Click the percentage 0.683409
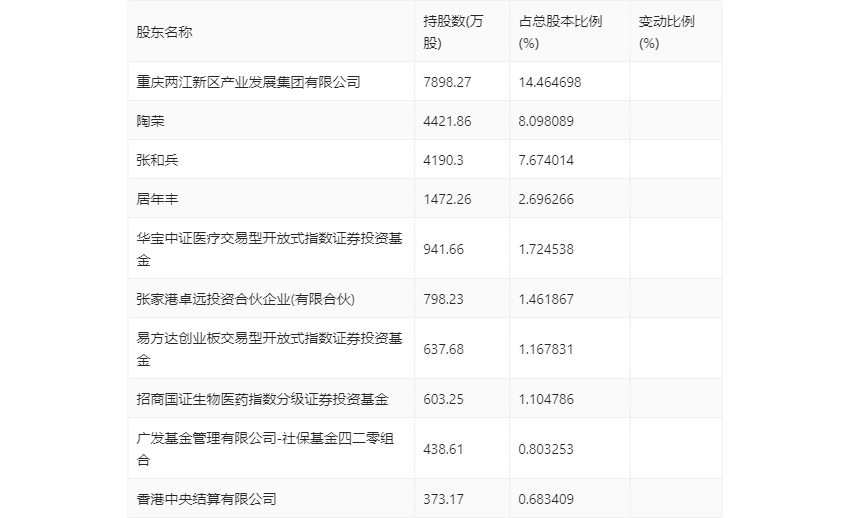The image size is (850, 518). [546, 498]
